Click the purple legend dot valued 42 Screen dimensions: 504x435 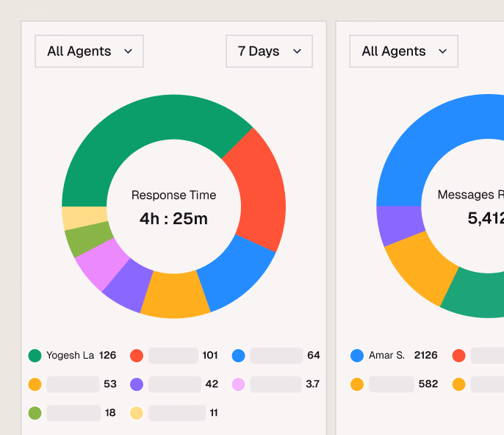(x=137, y=384)
